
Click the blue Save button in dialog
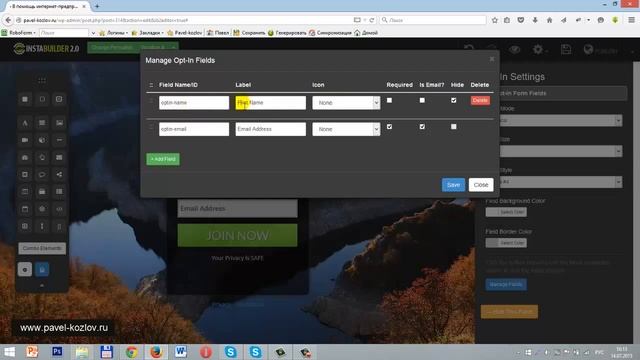point(453,185)
